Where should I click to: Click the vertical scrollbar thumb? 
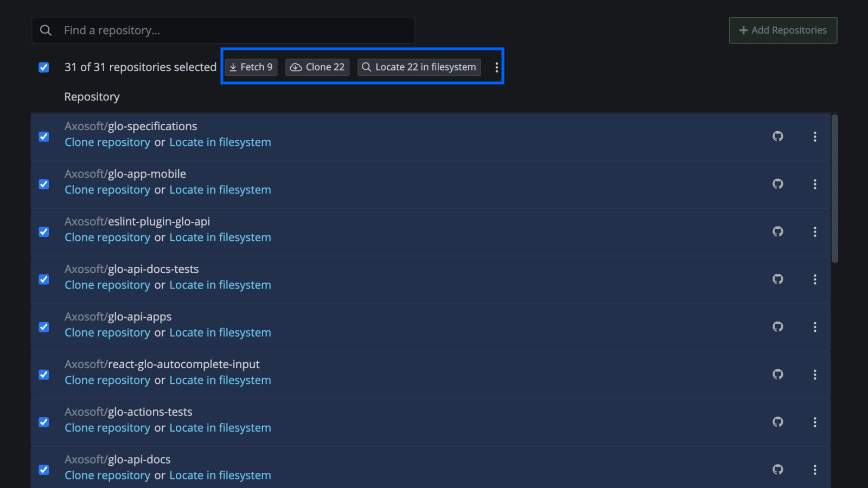click(x=835, y=188)
